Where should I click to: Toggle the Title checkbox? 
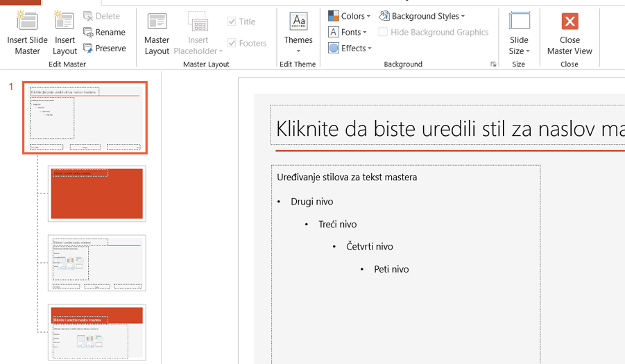(231, 21)
